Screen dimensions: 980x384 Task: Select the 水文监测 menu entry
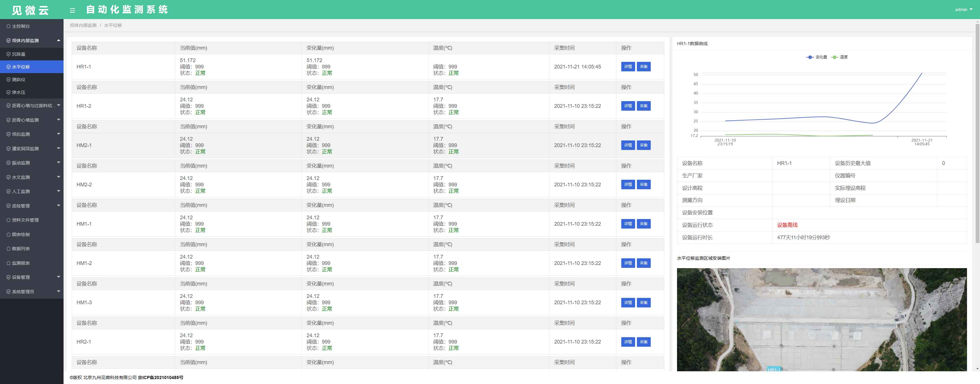[x=21, y=177]
